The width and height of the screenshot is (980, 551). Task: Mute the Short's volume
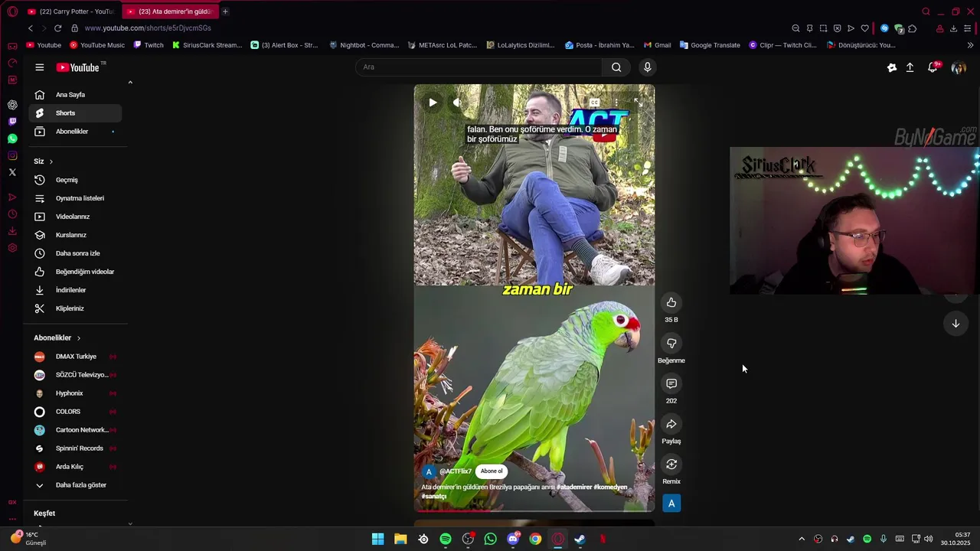(457, 103)
